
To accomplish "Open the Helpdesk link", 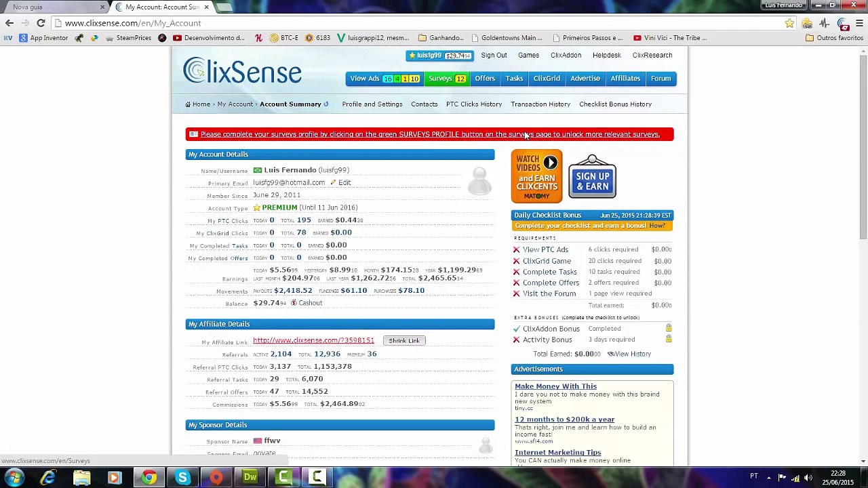I will click(x=606, y=56).
